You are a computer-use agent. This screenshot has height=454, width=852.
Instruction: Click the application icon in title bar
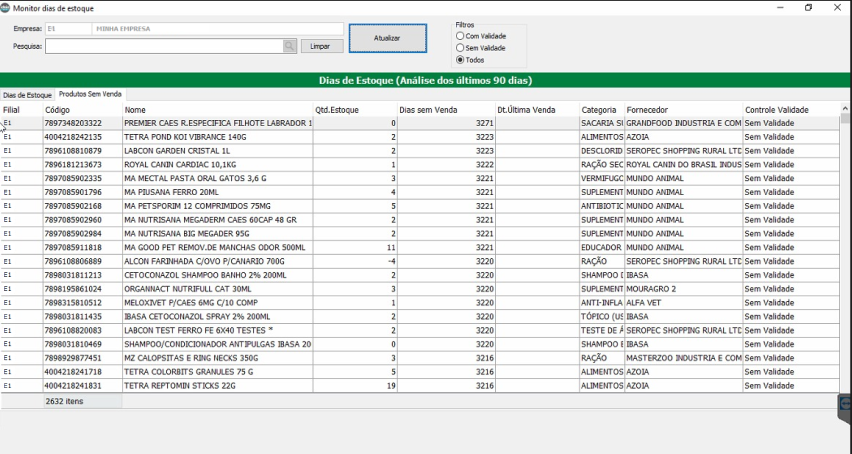click(x=6, y=7)
